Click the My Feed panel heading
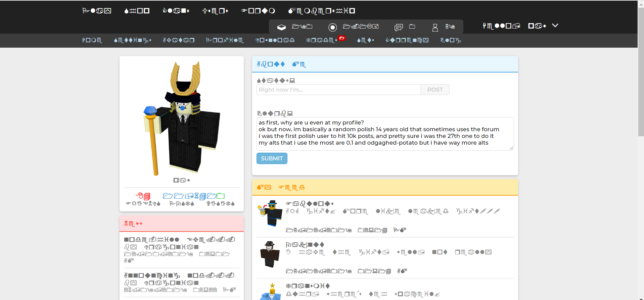The height and width of the screenshot is (300, 644). 281,187
